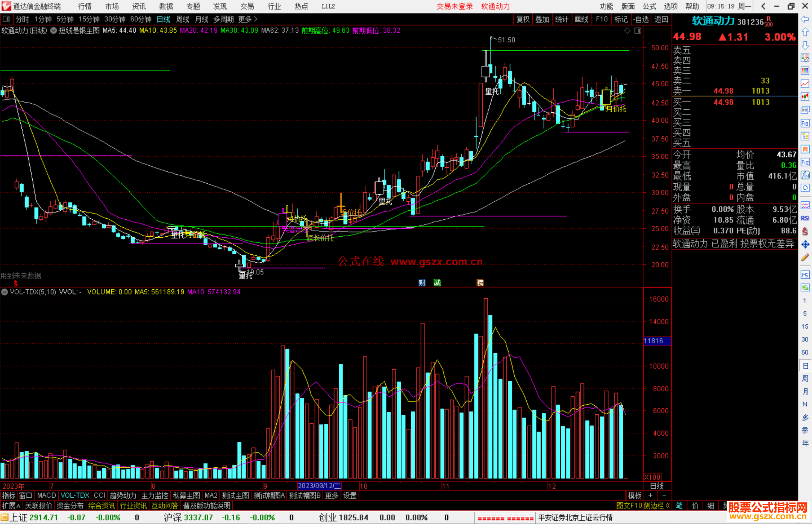Click the f(x) formula icon in the sidebar
Viewport: 812px width, 524px height.
tap(805, 175)
